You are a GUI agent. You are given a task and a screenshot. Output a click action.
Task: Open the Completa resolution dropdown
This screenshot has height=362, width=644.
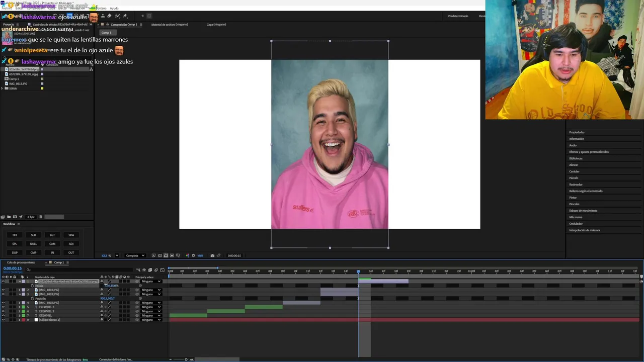pyautogui.click(x=135, y=255)
